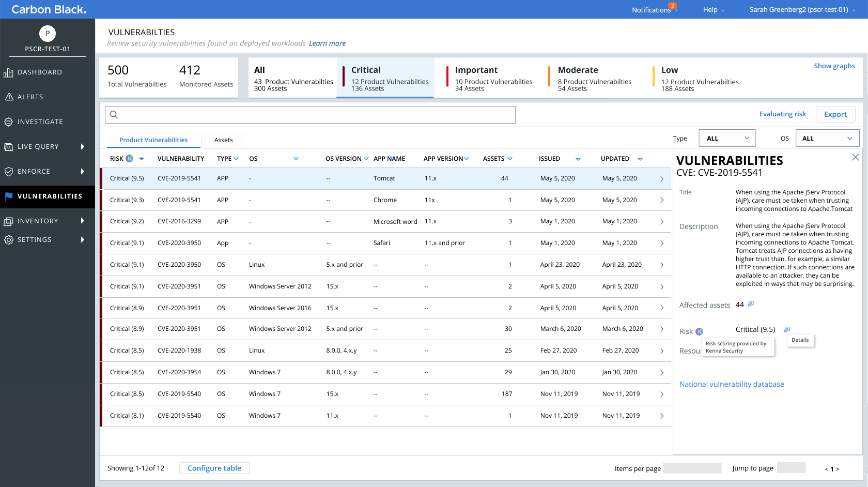The height and width of the screenshot is (487, 868).
Task: Click the Kenna icon beside Risk label
Action: click(x=699, y=332)
